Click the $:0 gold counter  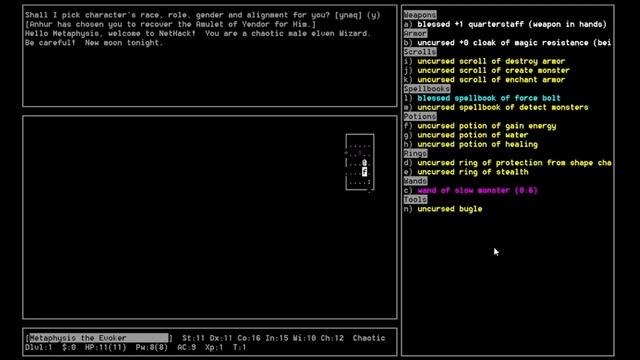click(x=69, y=347)
